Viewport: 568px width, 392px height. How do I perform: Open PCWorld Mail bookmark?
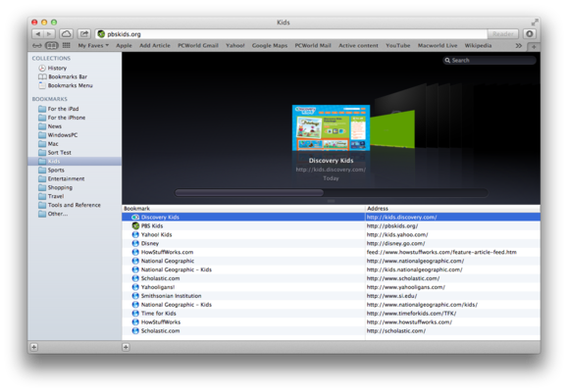[x=313, y=46]
